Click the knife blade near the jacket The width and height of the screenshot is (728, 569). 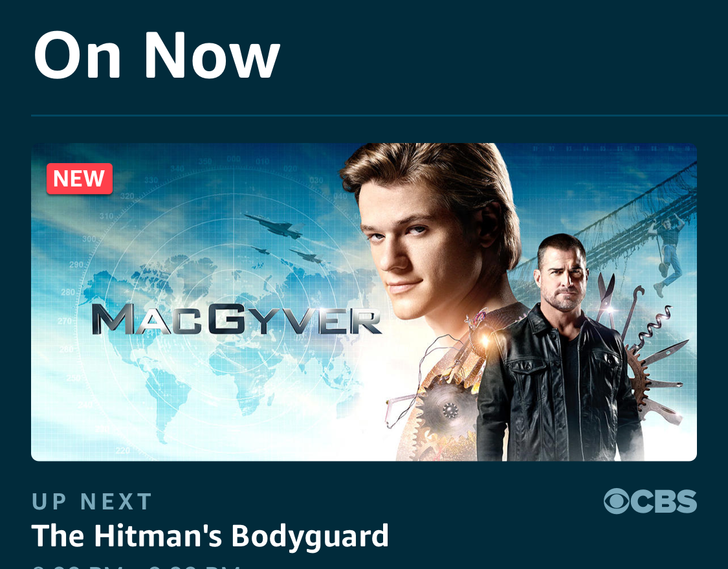click(664, 353)
